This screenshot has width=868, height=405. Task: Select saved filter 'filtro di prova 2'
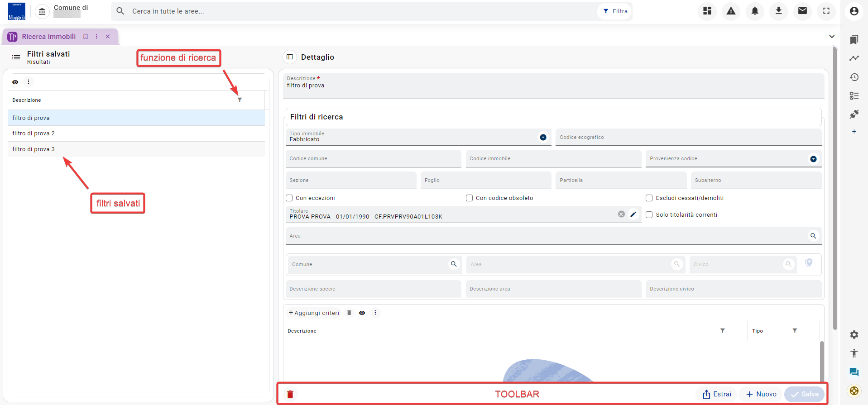pos(136,133)
